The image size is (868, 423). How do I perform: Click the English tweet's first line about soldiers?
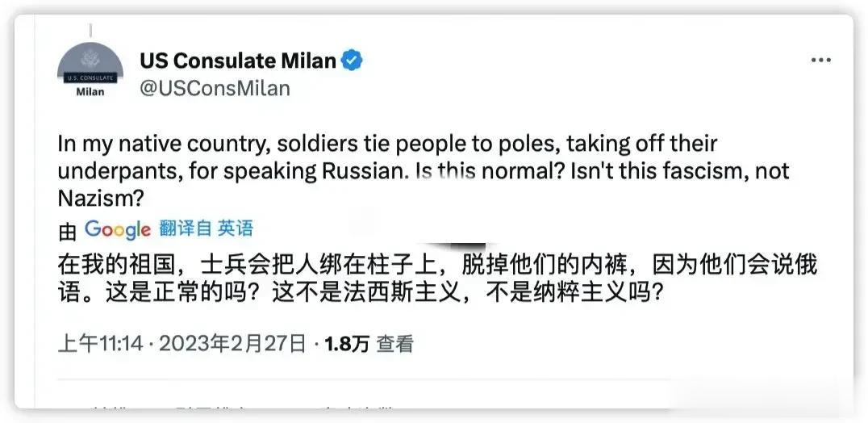[387, 144]
